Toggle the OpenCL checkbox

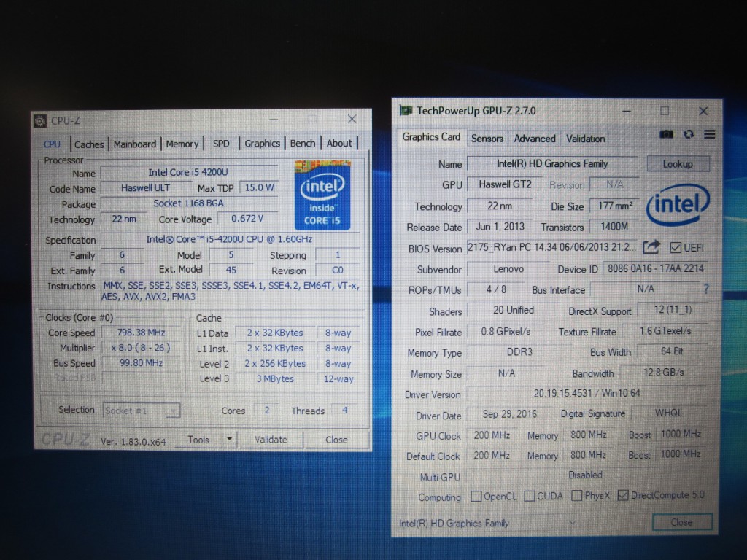coord(476,496)
